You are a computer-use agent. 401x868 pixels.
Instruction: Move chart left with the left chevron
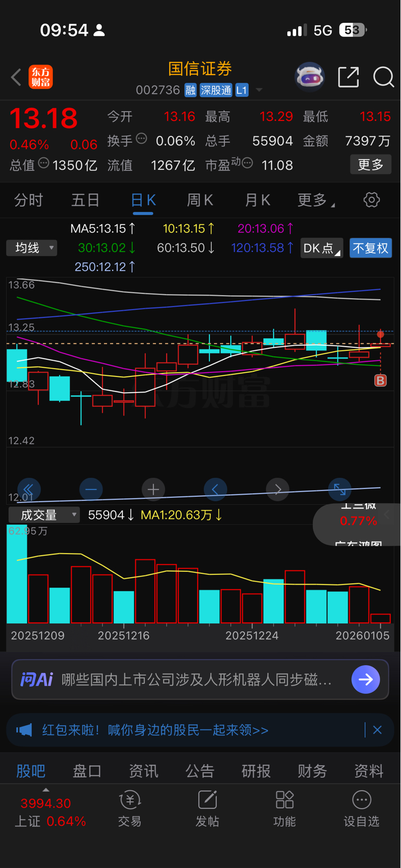click(x=215, y=489)
